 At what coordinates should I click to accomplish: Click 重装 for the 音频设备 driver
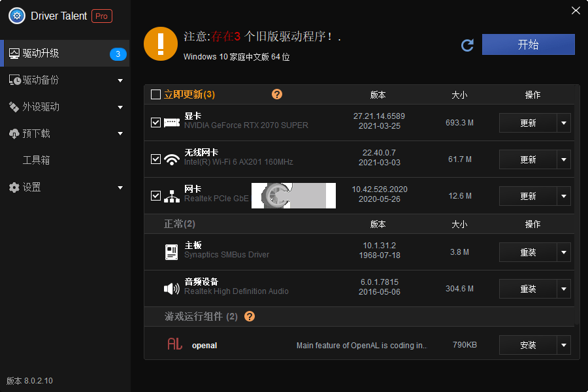(528, 289)
